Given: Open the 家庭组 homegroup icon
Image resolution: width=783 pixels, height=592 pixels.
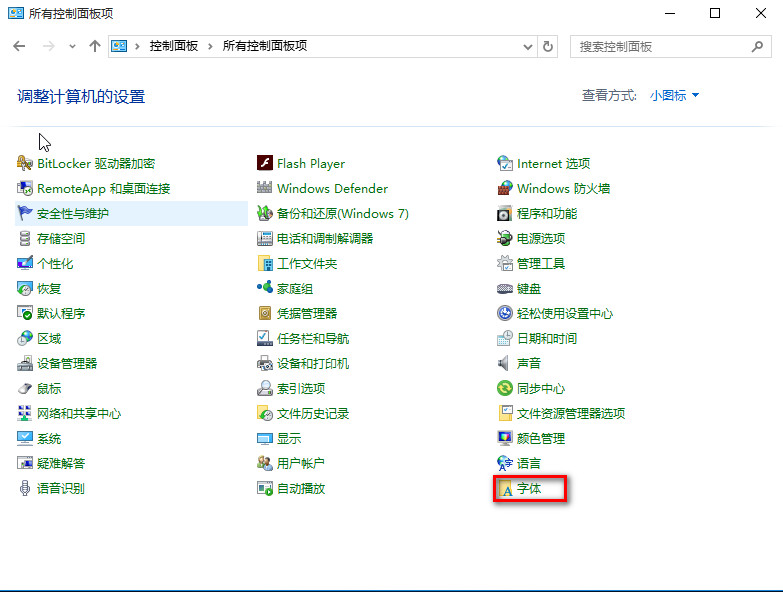Looking at the screenshot, I should (265, 288).
